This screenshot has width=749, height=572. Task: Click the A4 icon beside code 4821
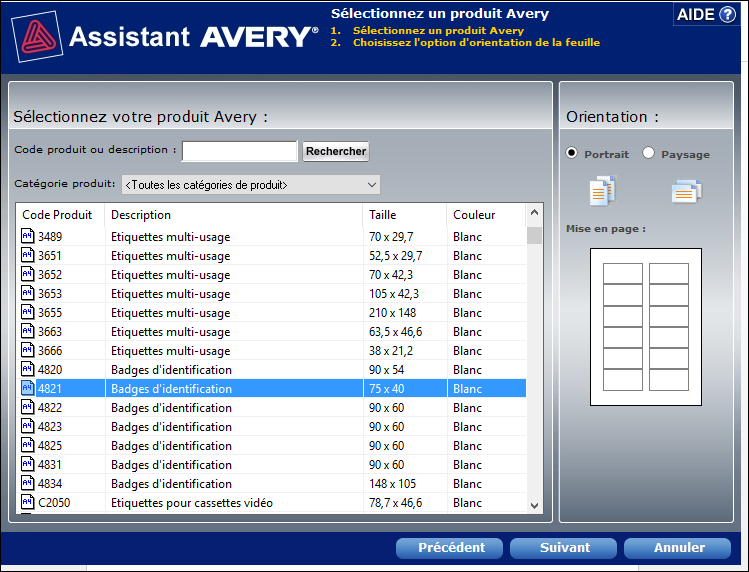coord(28,388)
